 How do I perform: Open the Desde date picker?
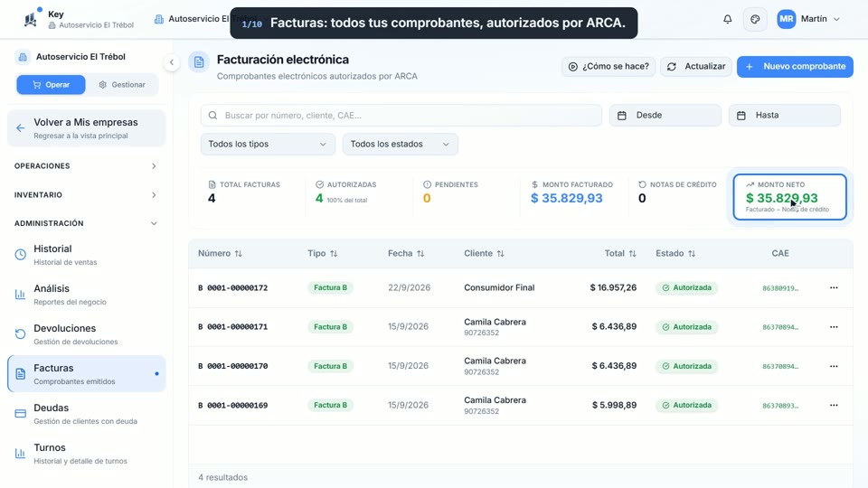click(665, 115)
